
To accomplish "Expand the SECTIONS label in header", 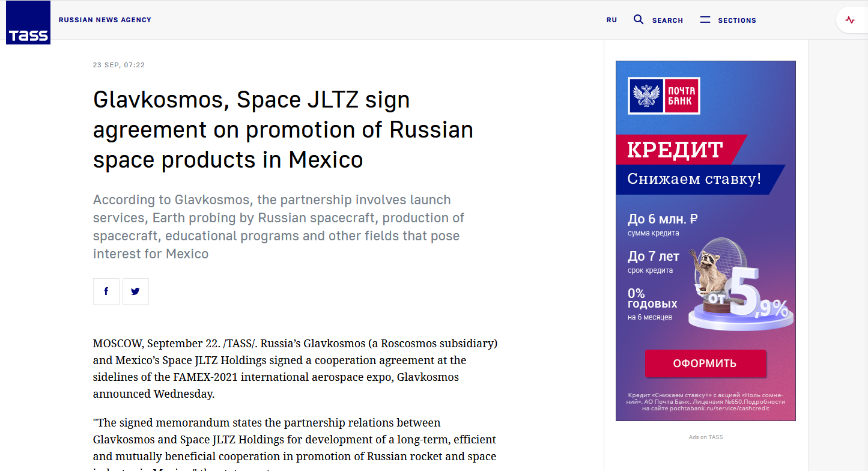I will (x=737, y=20).
